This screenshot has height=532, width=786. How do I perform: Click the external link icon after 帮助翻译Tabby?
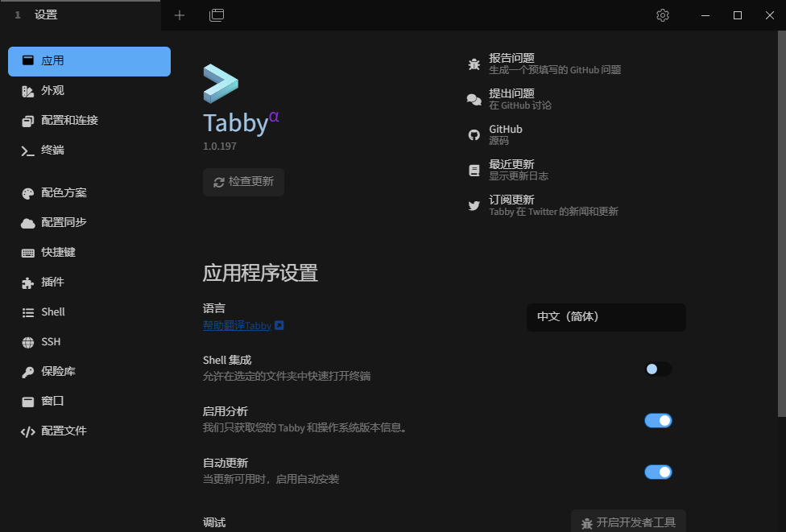279,326
